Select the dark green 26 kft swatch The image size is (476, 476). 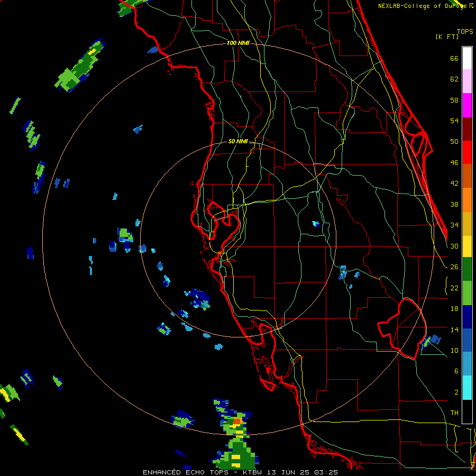click(x=467, y=269)
